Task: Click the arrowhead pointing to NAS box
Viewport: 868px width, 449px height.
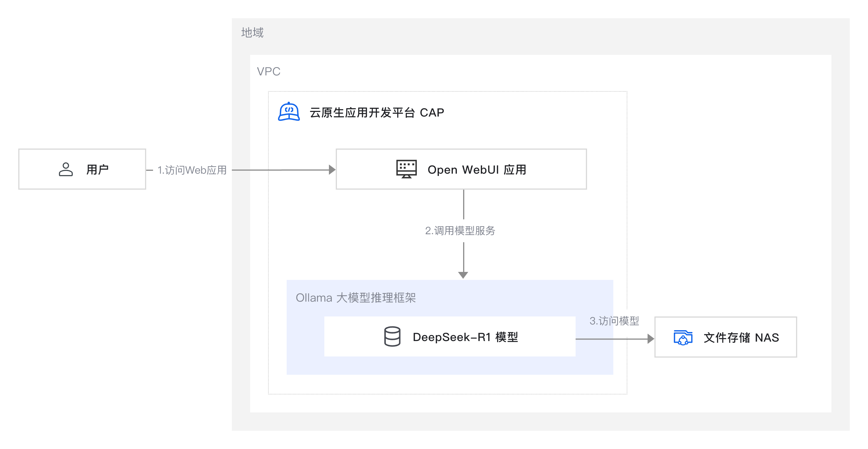Action: point(650,339)
